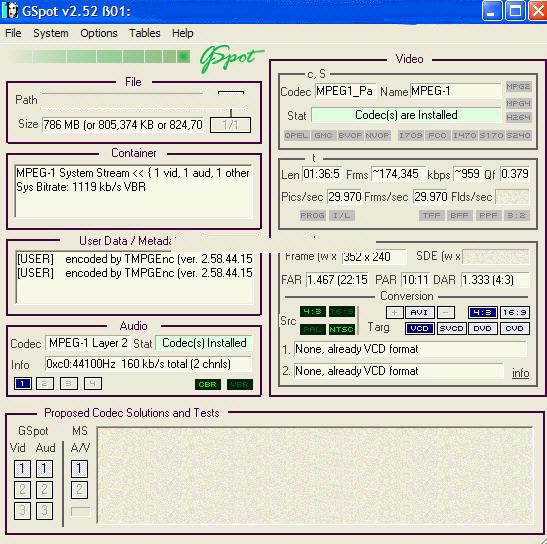Open the Tables menu
This screenshot has width=547, height=544.
point(145,33)
